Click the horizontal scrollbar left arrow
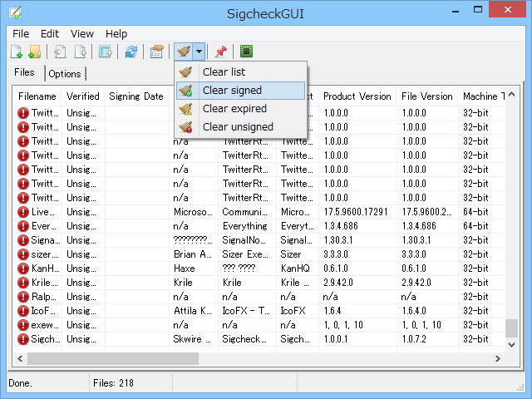532x399 pixels. (20, 358)
